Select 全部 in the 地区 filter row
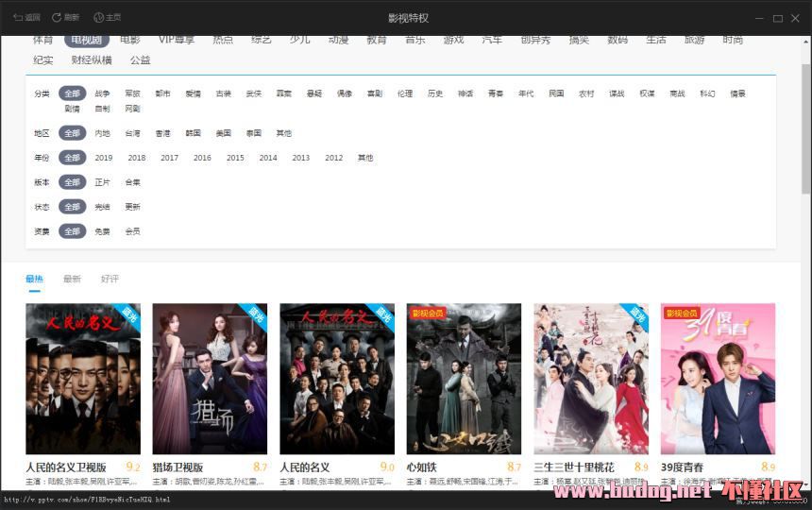The height and width of the screenshot is (510, 812). coord(72,133)
